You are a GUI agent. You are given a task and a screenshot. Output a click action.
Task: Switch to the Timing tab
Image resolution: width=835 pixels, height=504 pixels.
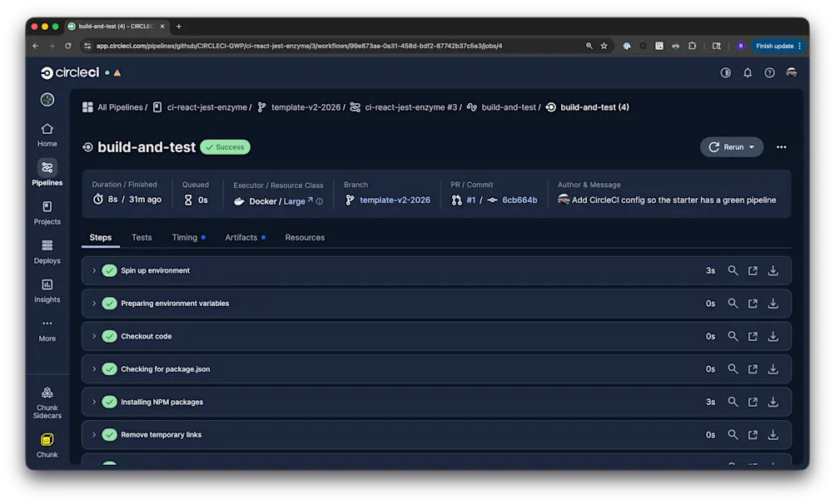(x=188, y=237)
